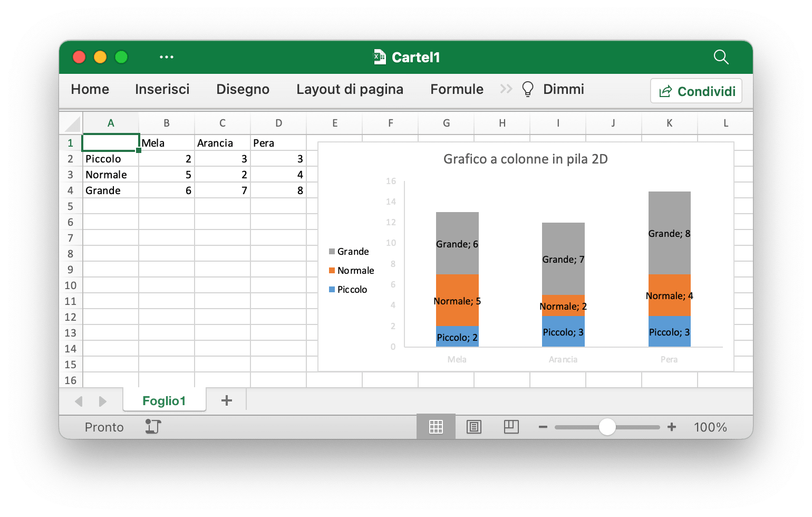Click the 'Grande; 8' data label
The image size is (812, 517).
pos(669,234)
